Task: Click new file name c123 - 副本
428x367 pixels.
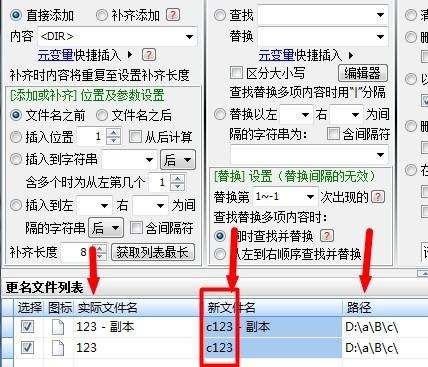Action: tap(238, 327)
